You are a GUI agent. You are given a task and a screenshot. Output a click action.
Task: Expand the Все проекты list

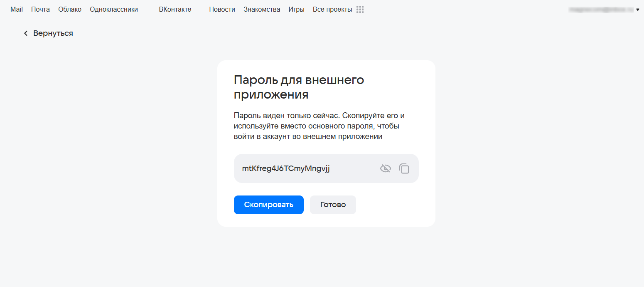(332, 10)
